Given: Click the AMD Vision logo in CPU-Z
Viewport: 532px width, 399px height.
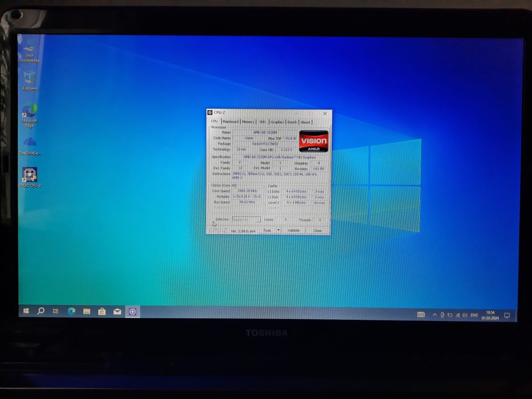Looking at the screenshot, I should coord(314,141).
